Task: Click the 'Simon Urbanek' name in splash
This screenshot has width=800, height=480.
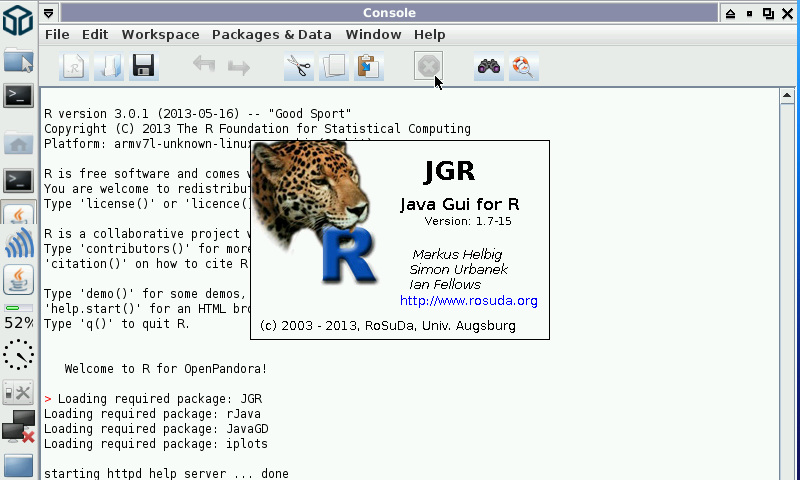Action: (458, 269)
